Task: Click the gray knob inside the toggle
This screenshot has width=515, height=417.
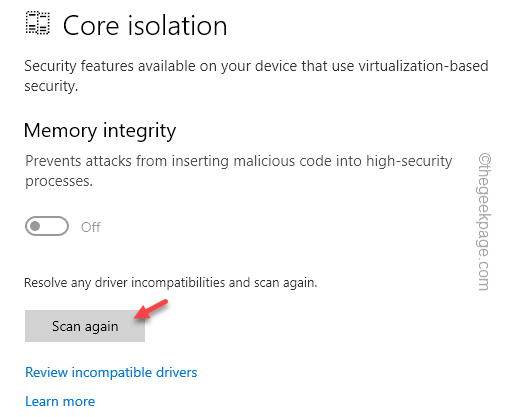Action: 35,226
